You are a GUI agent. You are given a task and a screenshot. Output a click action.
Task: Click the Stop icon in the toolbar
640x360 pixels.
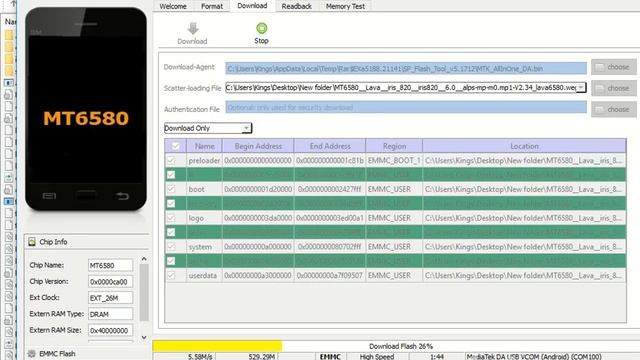pos(261,28)
